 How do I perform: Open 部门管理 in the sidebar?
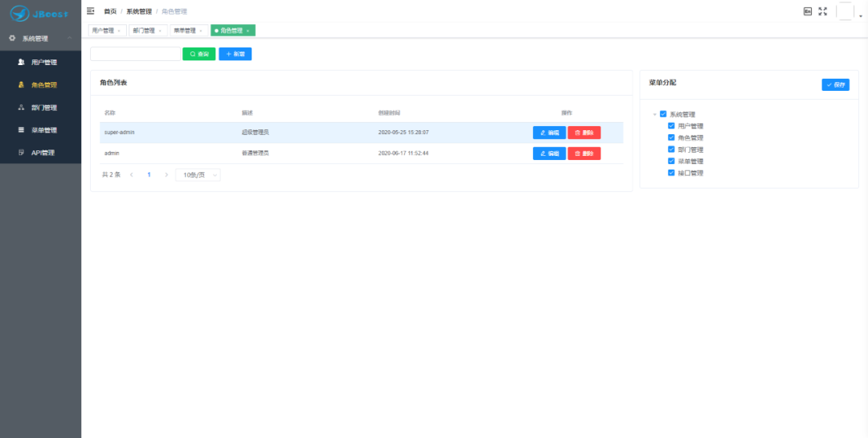[x=40, y=108]
